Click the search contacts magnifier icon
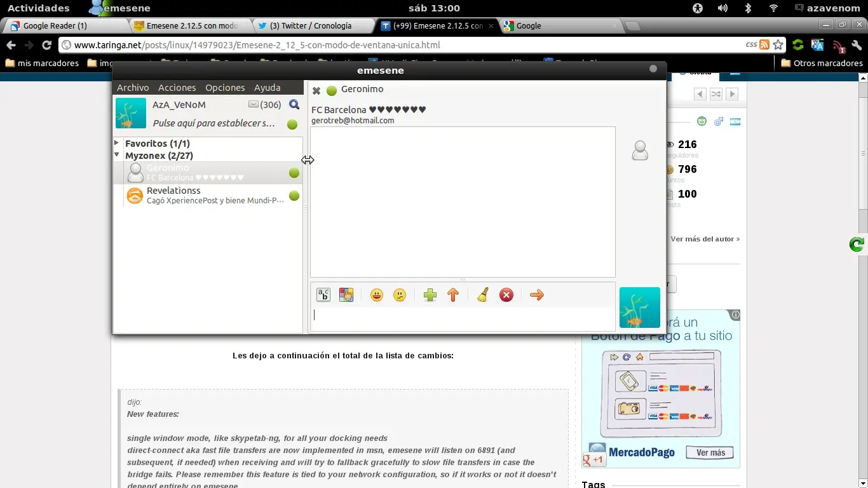This screenshot has height=488, width=868. click(294, 105)
